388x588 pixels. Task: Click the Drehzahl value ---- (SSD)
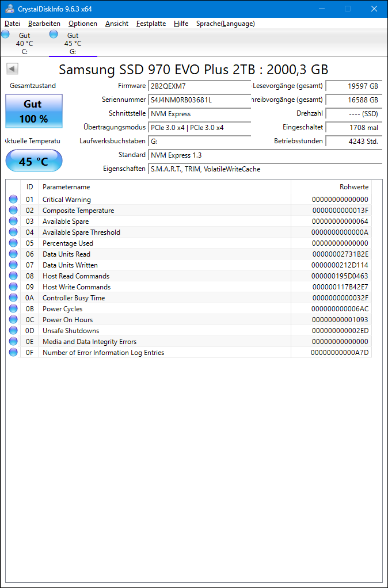(x=354, y=113)
